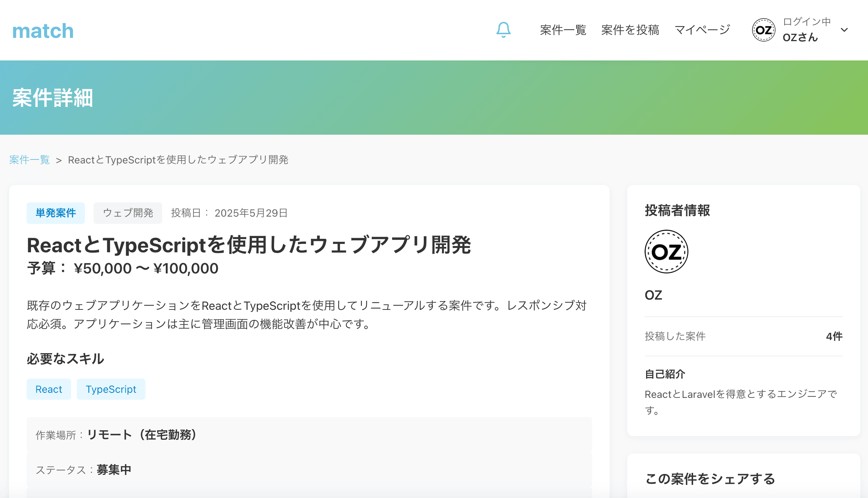868x498 pixels.
Task: Click the 作業場所 リモート（在宅勤務） row
Action: click(x=309, y=435)
